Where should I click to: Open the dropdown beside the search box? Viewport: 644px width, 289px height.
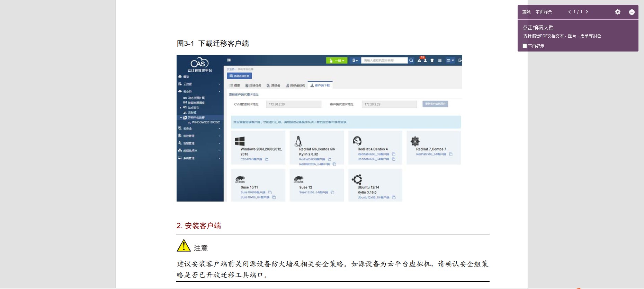tap(355, 60)
